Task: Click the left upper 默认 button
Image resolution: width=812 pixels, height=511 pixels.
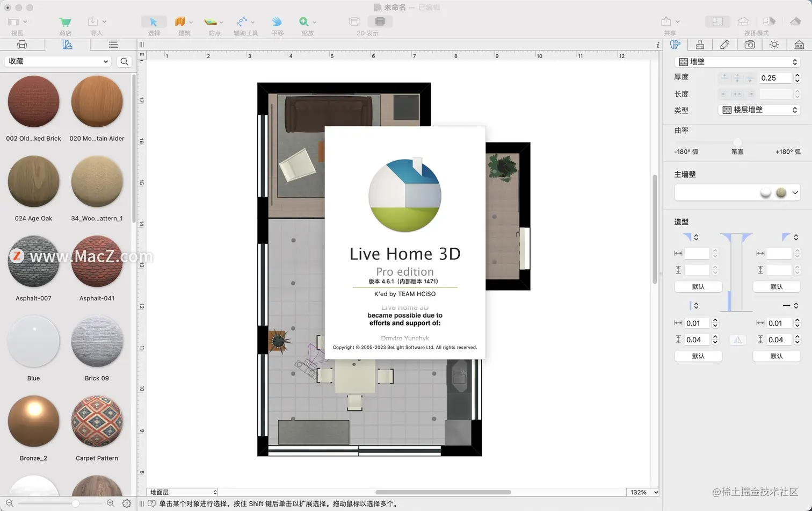Action: click(698, 286)
